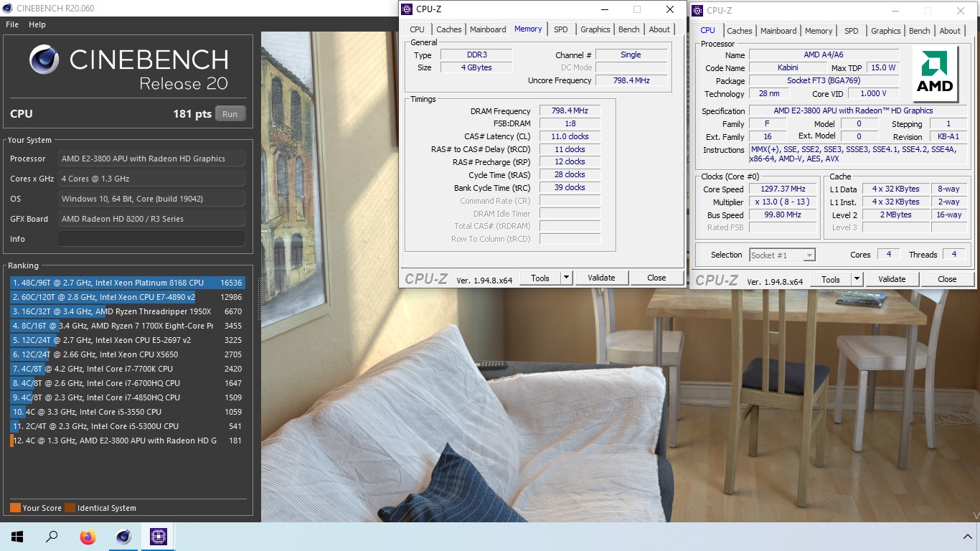The image size is (980, 551).
Task: Open About tab in right CPU-Z window
Action: point(950,31)
